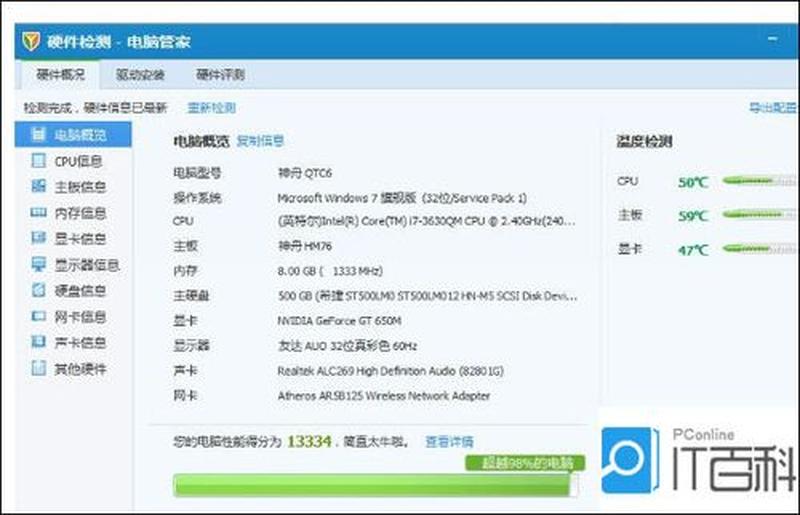
Task: Click the 主板 temperature bar
Action: coord(759,215)
